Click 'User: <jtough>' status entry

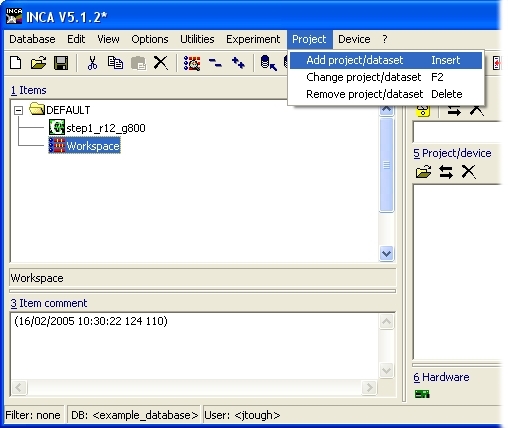pos(242,415)
